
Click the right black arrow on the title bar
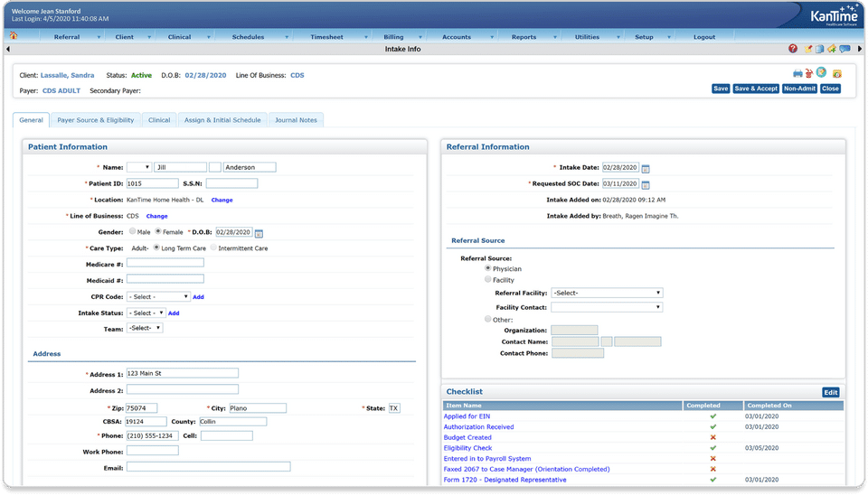tap(860, 49)
